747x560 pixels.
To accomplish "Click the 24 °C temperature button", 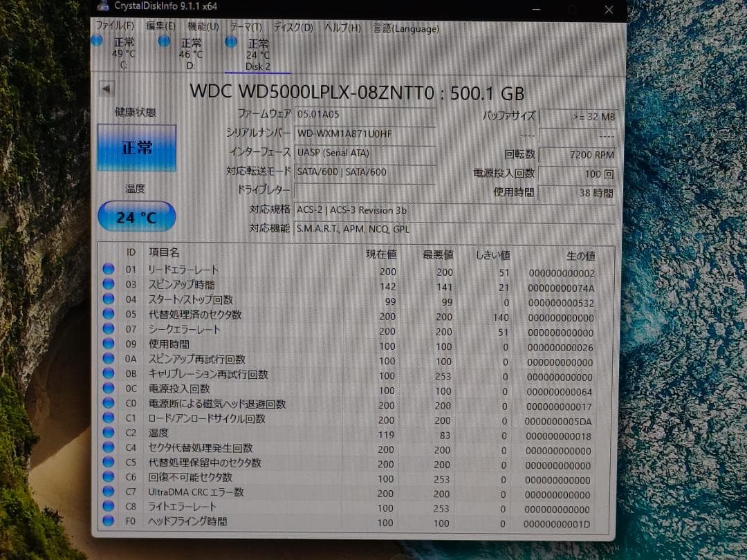I will coord(137,217).
